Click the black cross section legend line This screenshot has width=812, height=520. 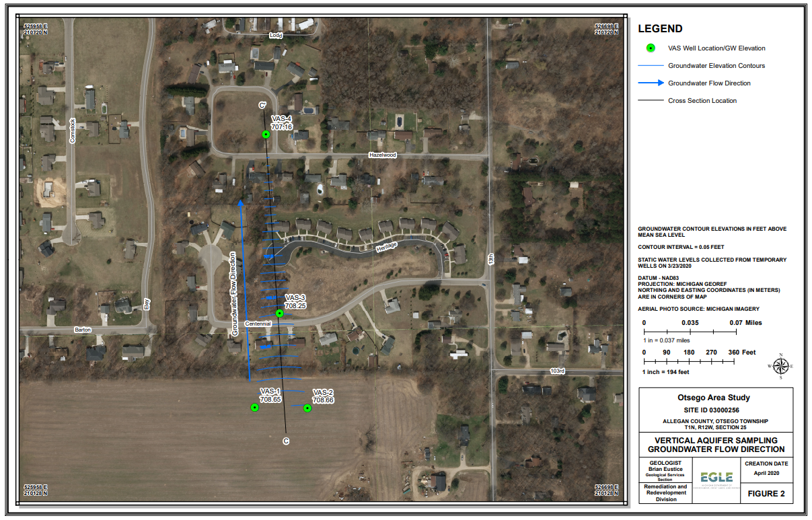649,101
